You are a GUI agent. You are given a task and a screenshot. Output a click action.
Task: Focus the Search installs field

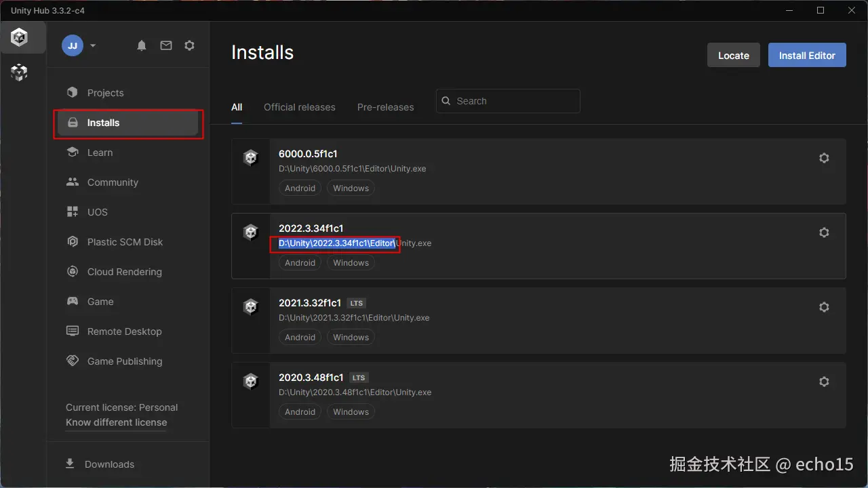tap(508, 101)
